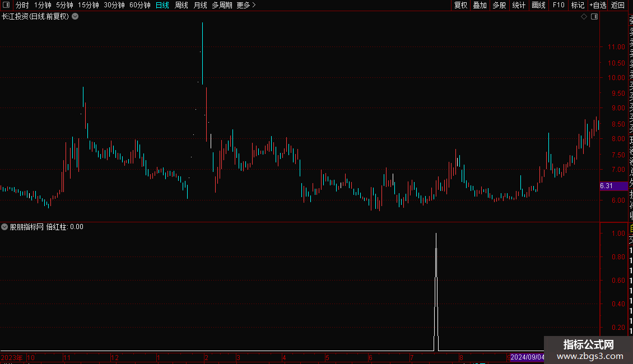
Task: Open the F10 company info
Action: (558, 5)
